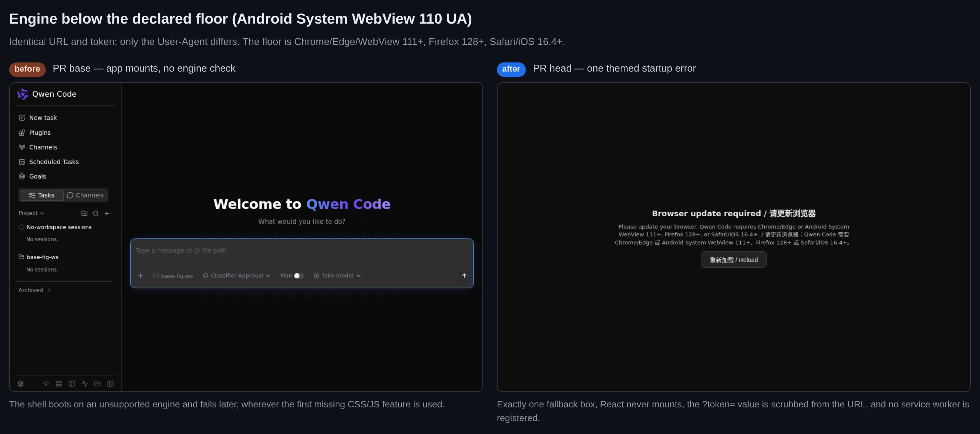Click 'No sessions.' under No-workspace sessions
Screen dimensions: 980x434
[x=42, y=239]
